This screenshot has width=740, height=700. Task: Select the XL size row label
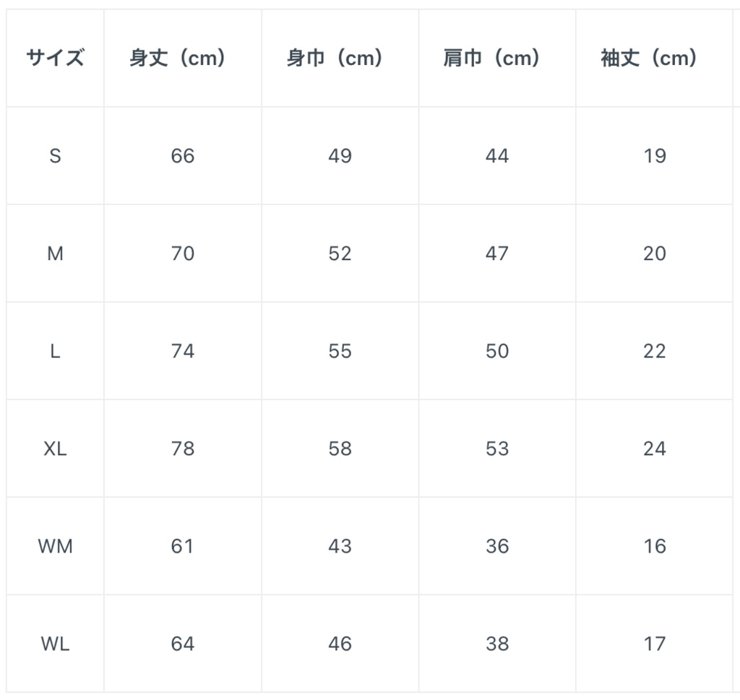[55, 449]
